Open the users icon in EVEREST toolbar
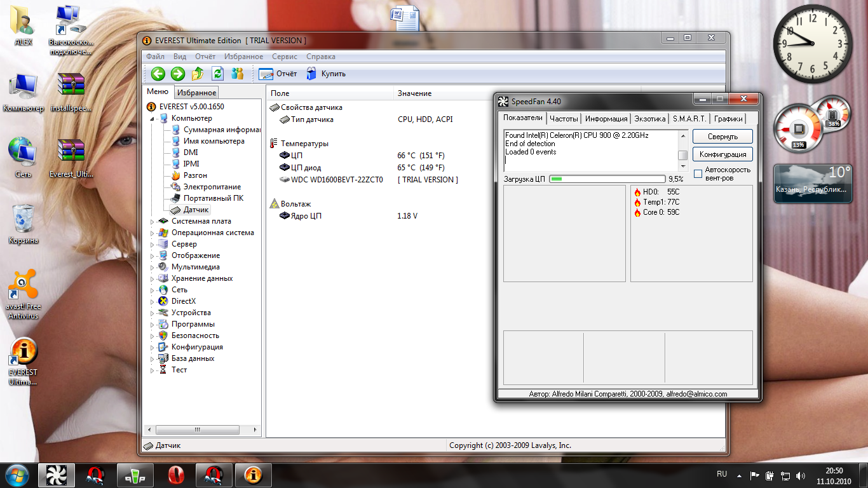This screenshot has height=488, width=868. point(238,74)
